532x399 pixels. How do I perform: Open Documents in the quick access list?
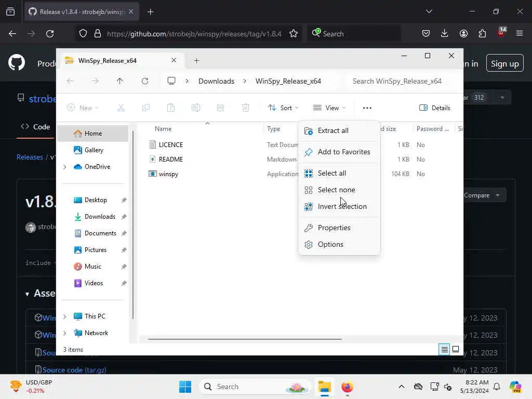(100, 233)
